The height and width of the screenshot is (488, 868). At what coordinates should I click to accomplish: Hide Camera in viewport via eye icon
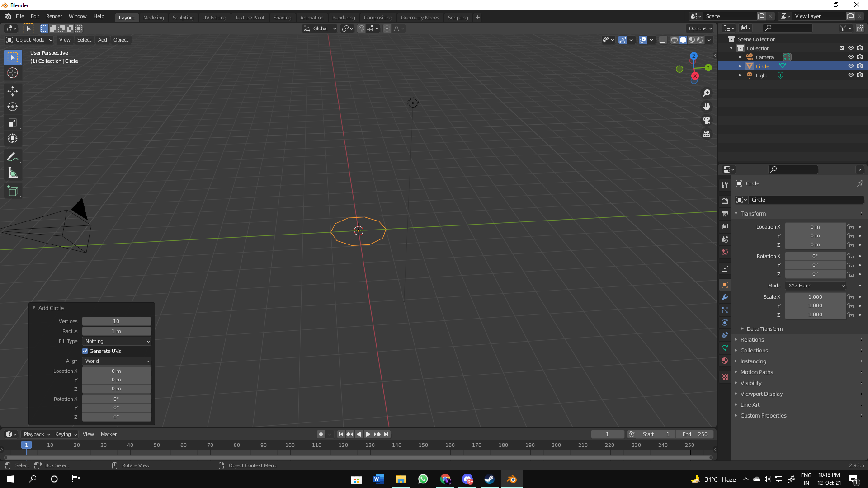[x=850, y=57]
